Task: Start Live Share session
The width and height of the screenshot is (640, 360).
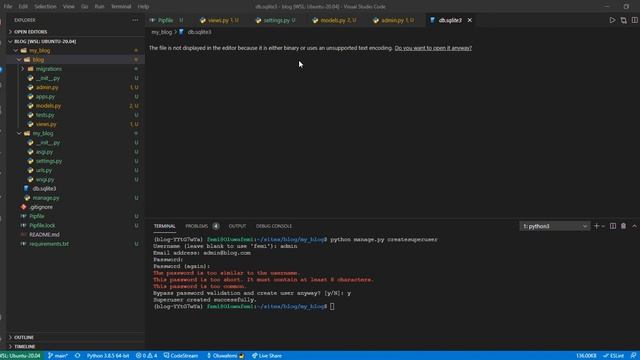Action: [267, 356]
